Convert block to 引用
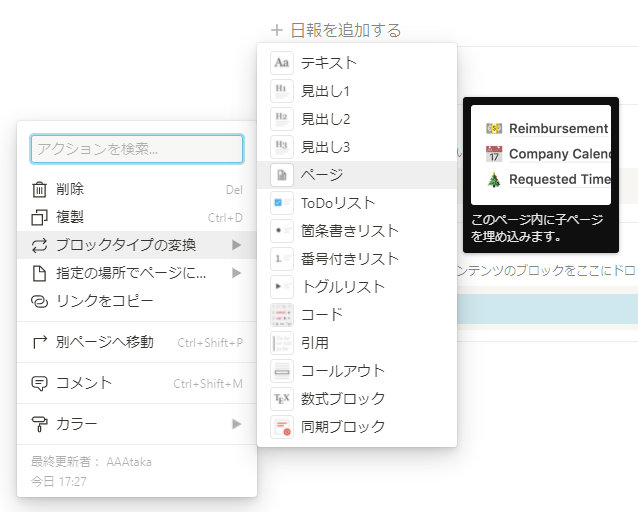 click(x=357, y=343)
